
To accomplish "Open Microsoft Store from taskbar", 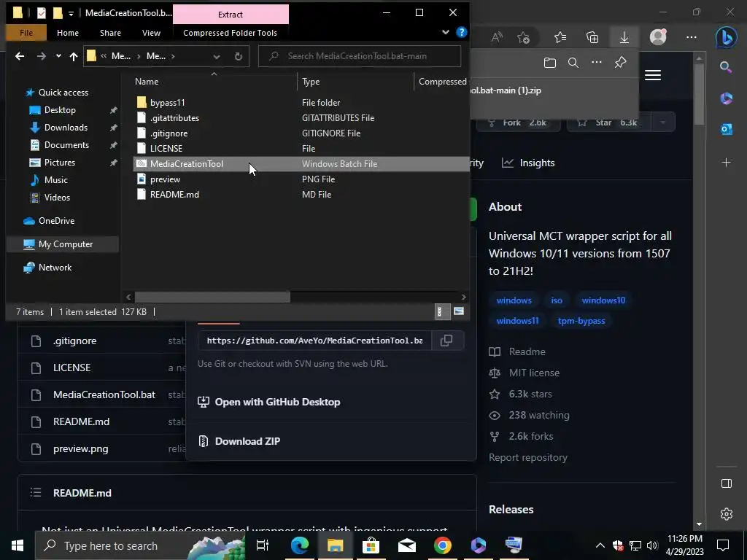I will coord(371,545).
